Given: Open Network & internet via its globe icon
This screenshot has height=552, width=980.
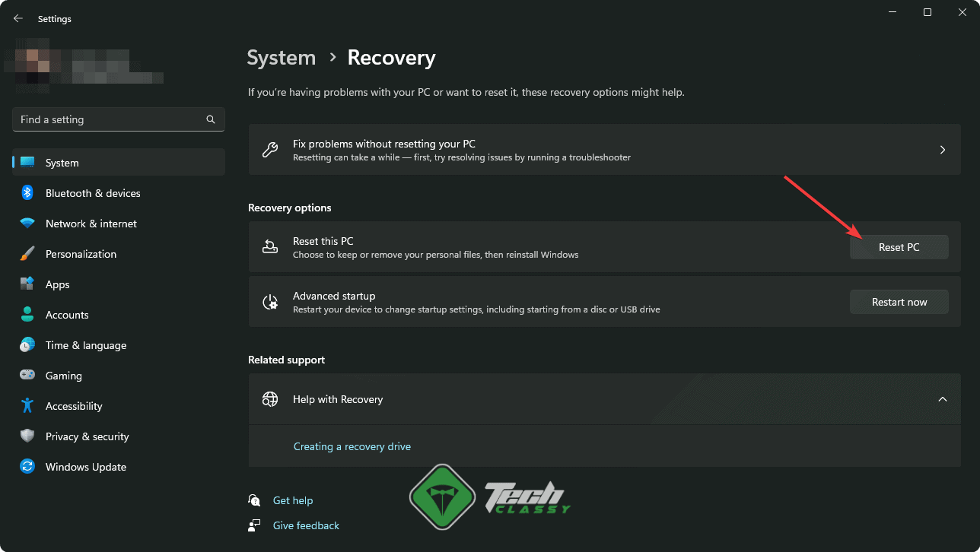Looking at the screenshot, I should [x=28, y=223].
